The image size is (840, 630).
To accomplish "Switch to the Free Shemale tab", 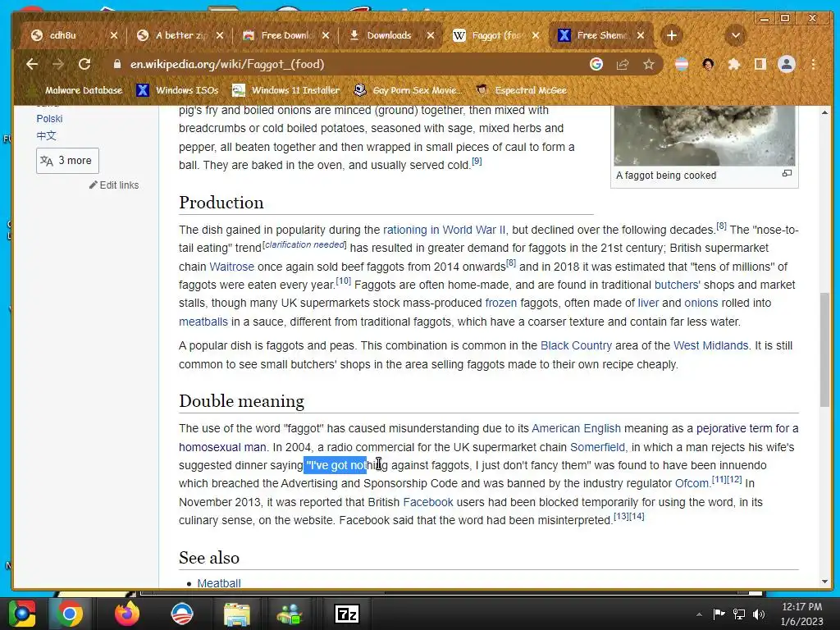I will pyautogui.click(x=601, y=35).
